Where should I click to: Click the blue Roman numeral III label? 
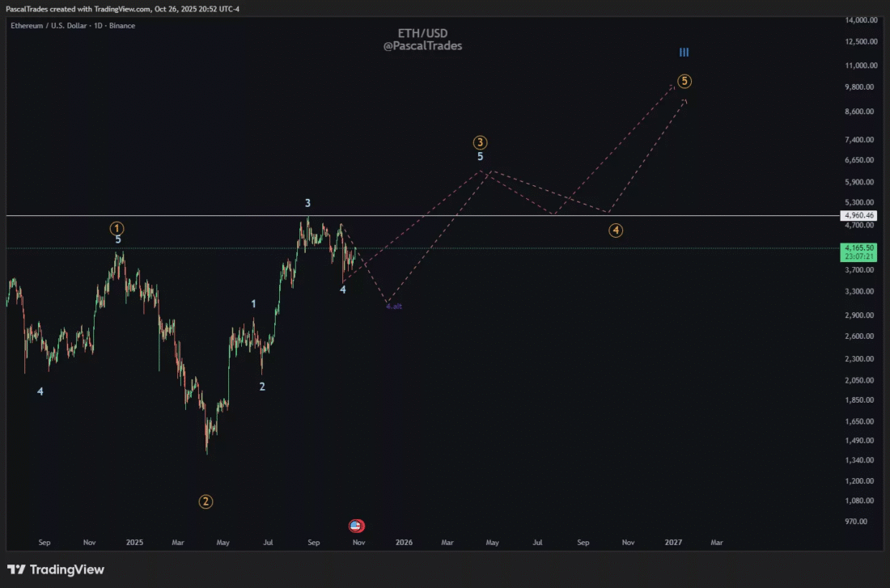(684, 53)
